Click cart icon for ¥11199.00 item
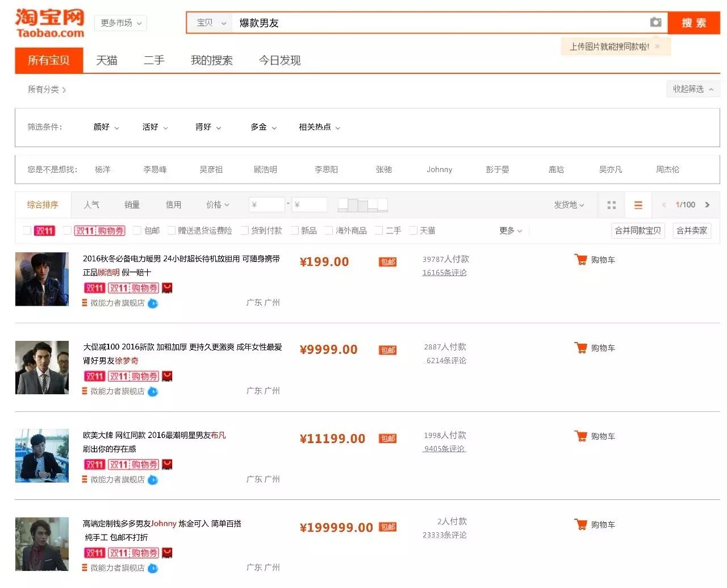 tap(580, 436)
